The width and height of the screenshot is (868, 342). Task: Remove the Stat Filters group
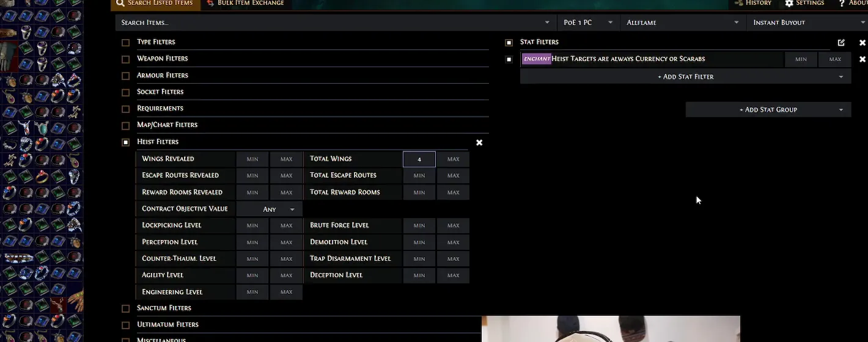coord(862,43)
